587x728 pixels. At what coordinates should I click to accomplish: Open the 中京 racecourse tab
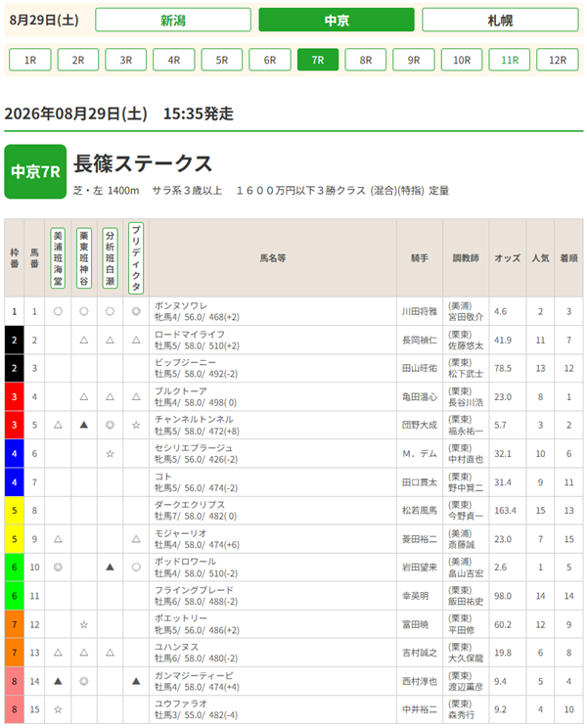click(x=337, y=20)
